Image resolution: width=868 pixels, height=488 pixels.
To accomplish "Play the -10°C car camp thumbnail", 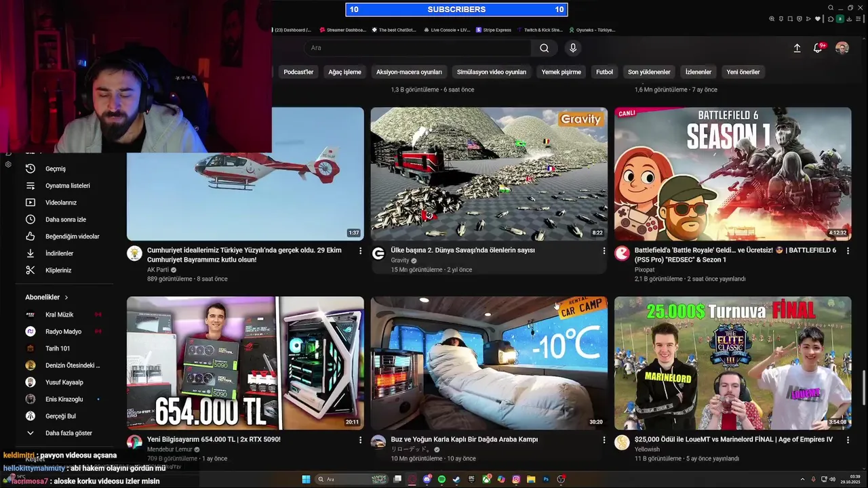I will point(489,363).
